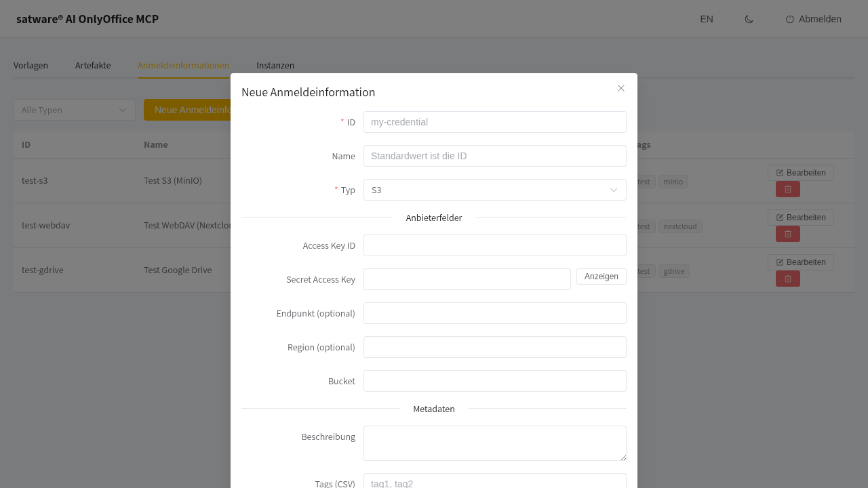Delete the test-gdrive credential

point(788,279)
